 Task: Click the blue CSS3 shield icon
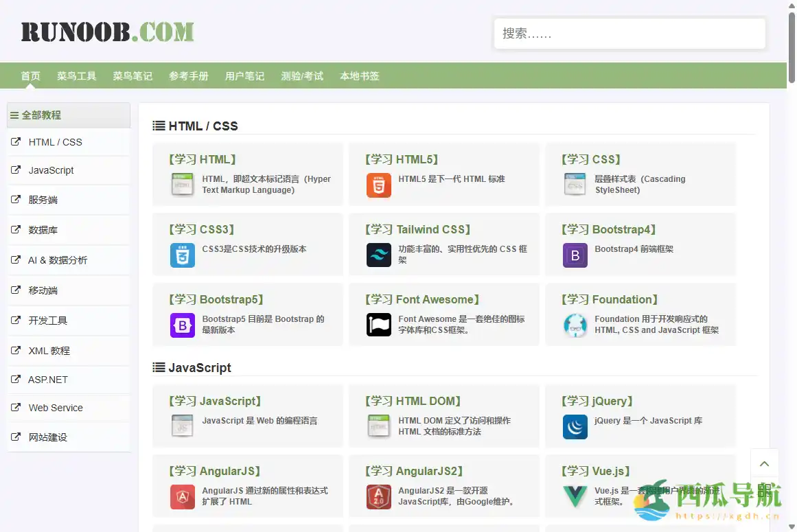click(183, 255)
